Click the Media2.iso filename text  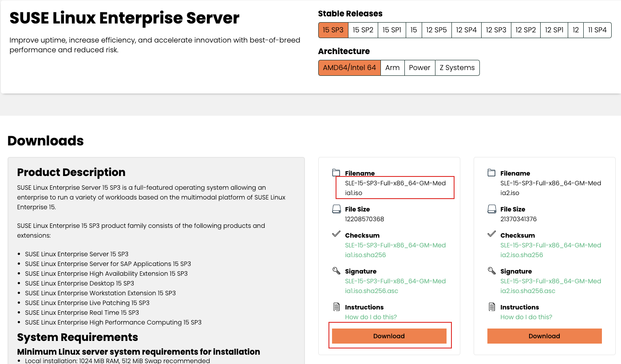(550, 188)
